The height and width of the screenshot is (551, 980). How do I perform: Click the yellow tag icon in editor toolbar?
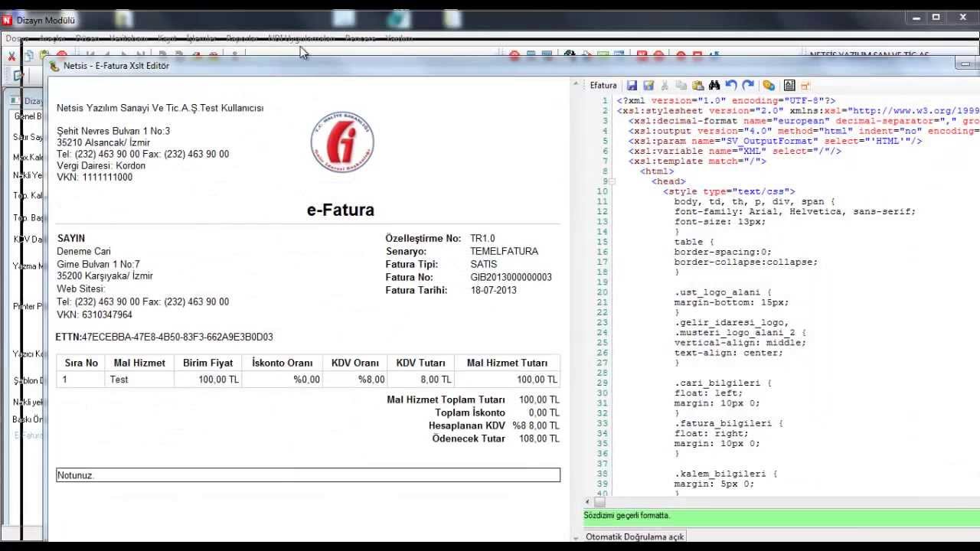(x=769, y=86)
